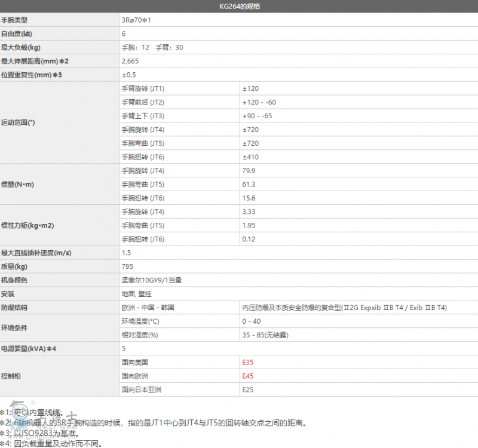Image resolution: width=478 pixels, height=448 pixels.
Task: Click the KG264的规格 table header
Action: click(239, 7)
